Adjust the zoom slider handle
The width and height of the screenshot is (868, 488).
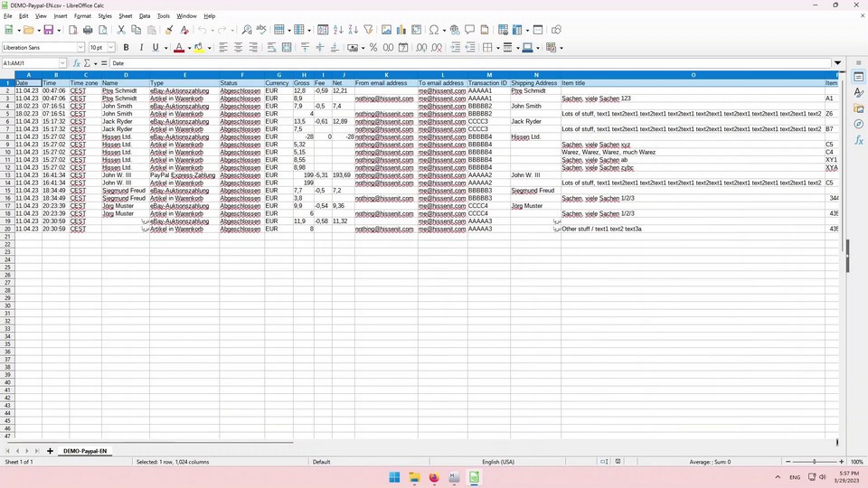815,462
